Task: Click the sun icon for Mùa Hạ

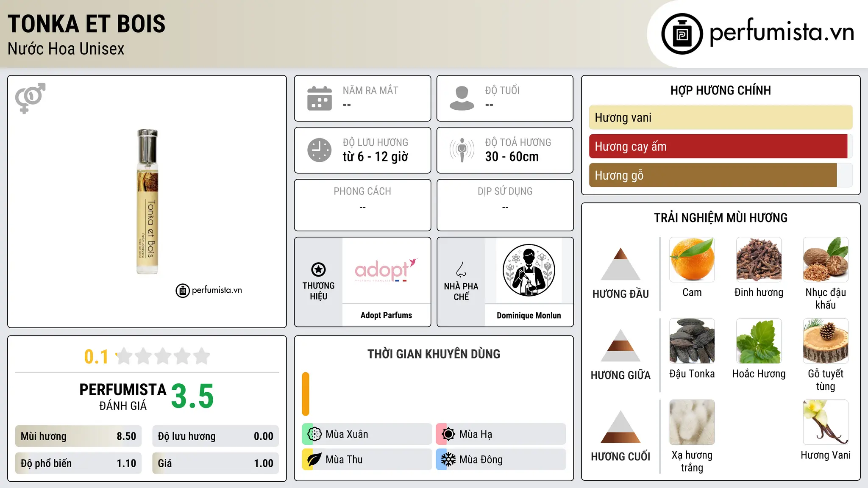Action: 448,434
